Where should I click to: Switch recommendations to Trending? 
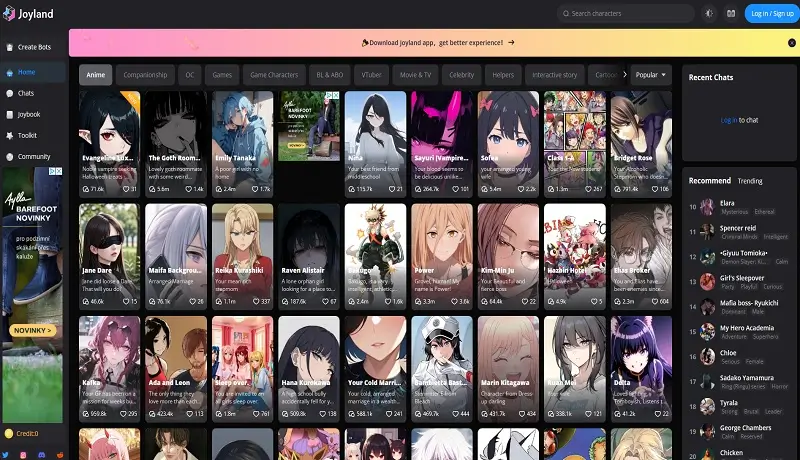pyautogui.click(x=749, y=181)
